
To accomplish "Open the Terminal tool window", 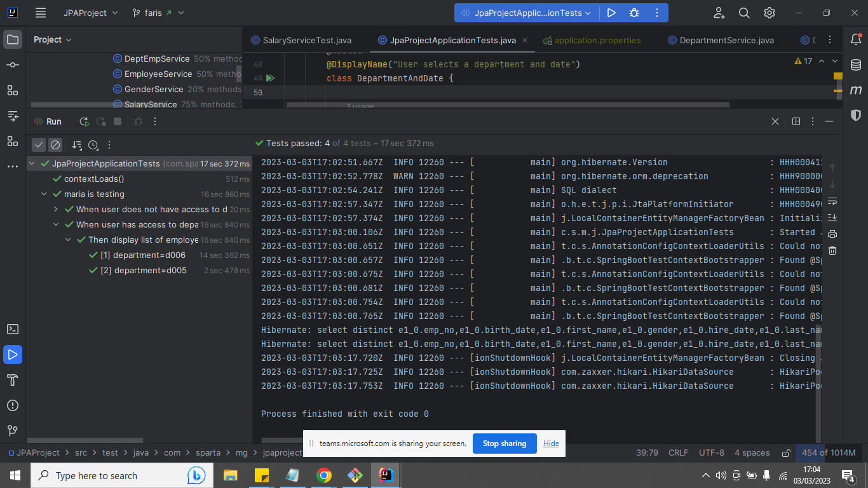I will point(13,329).
